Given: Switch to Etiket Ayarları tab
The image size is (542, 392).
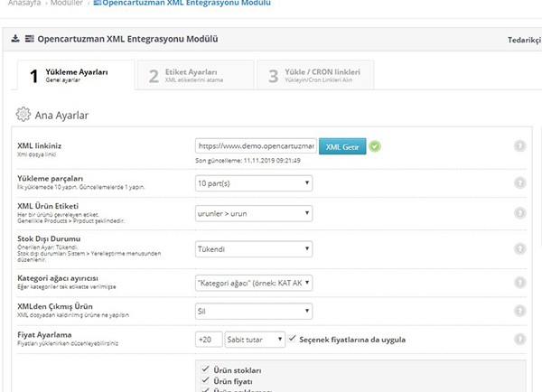Looking at the screenshot, I should pos(196,75).
